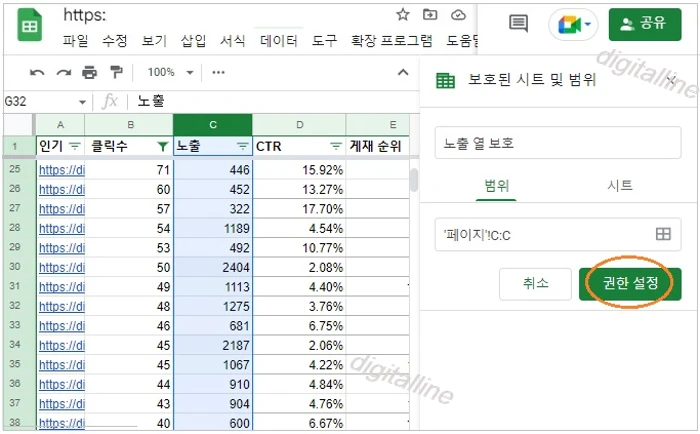Collapse the header with the up chevron
700x434 pixels.
(403, 72)
